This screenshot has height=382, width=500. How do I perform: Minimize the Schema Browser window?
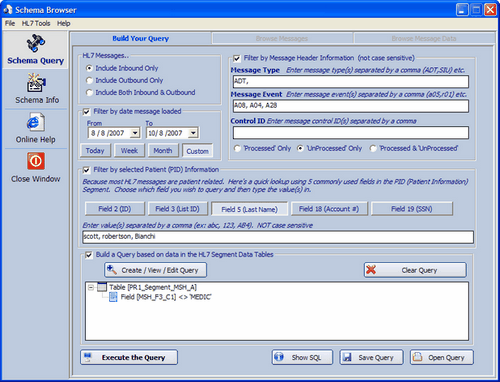462,10
